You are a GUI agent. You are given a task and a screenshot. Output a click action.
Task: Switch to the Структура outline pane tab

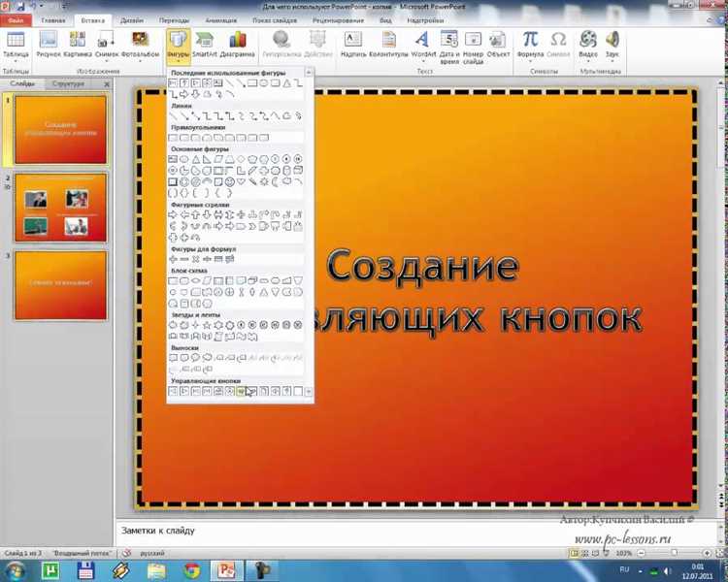point(68,84)
